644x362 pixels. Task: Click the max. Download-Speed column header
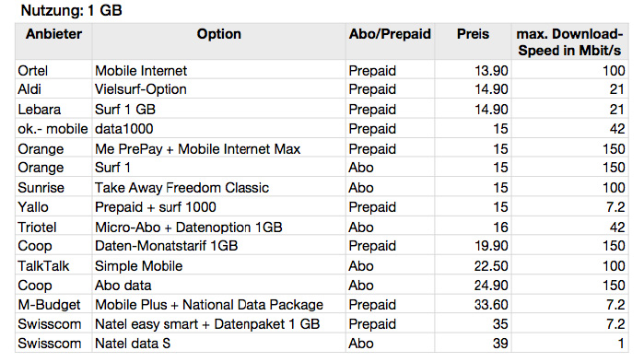click(569, 42)
